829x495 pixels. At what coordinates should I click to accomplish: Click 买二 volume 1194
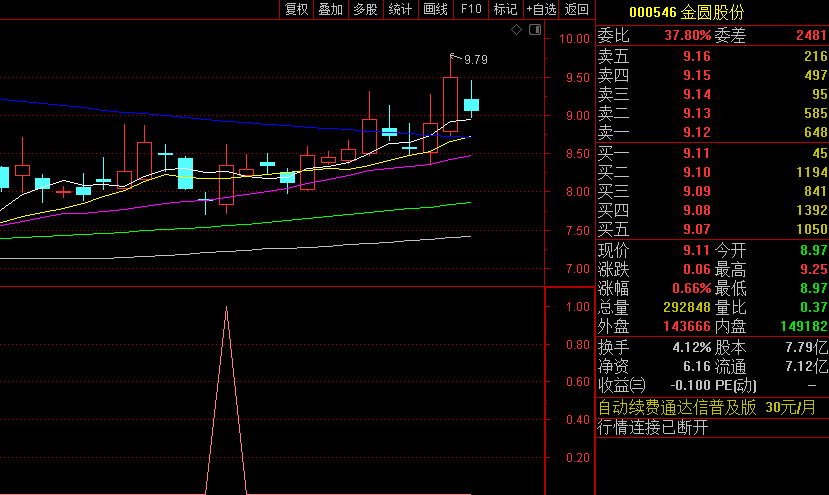tap(812, 172)
